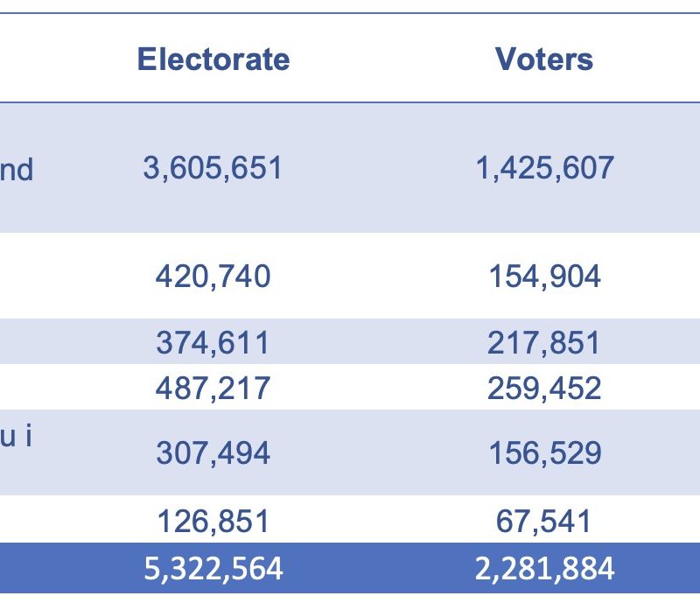This screenshot has width=700, height=603.
Task: Click the blank header cell left of Electorate
Action: [35, 60]
